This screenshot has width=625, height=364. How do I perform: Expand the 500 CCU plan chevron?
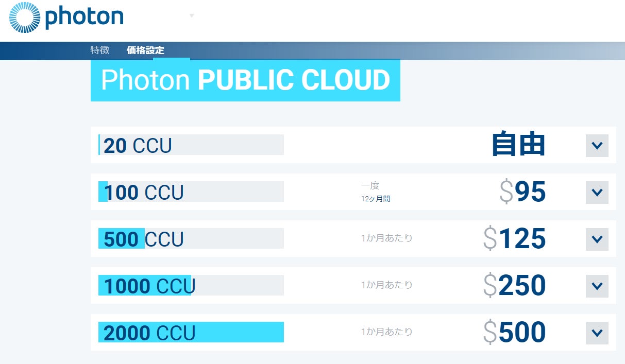pos(597,239)
